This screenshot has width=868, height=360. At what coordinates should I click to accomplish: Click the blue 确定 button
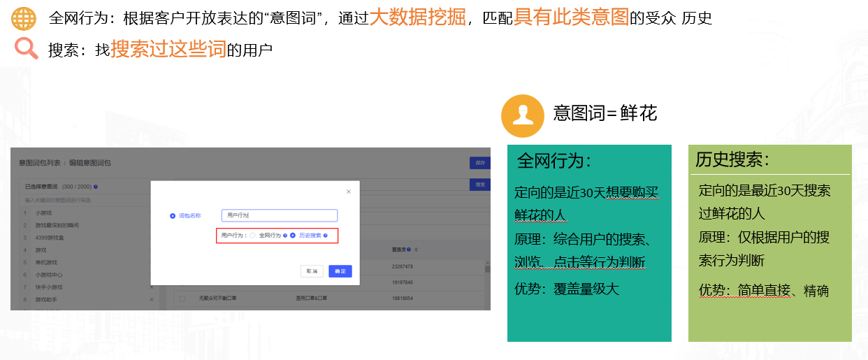coord(340,271)
